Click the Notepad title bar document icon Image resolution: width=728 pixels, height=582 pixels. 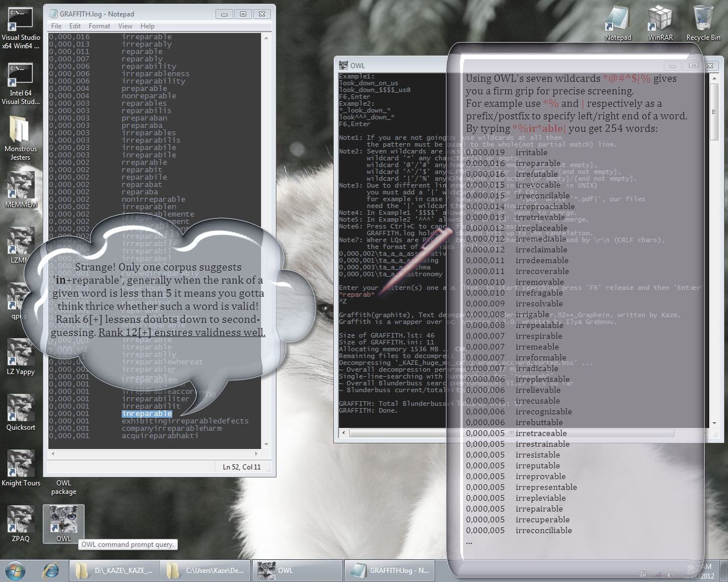tap(53, 14)
